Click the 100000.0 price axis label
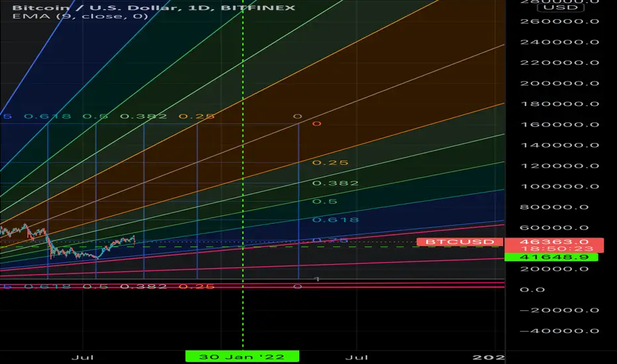 559,187
